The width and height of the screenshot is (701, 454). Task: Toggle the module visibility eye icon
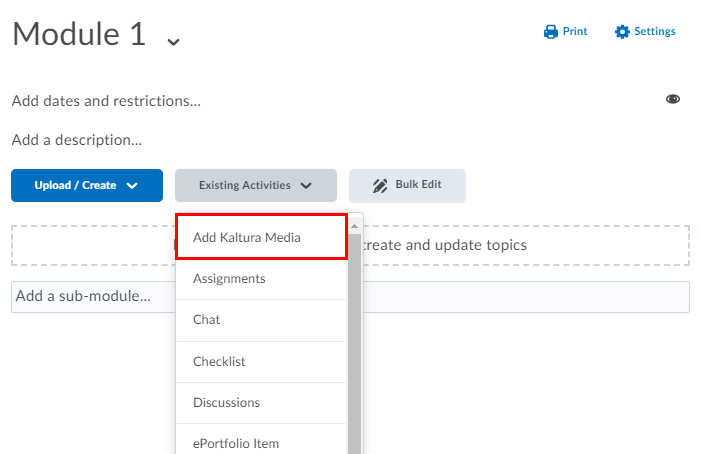coord(673,99)
